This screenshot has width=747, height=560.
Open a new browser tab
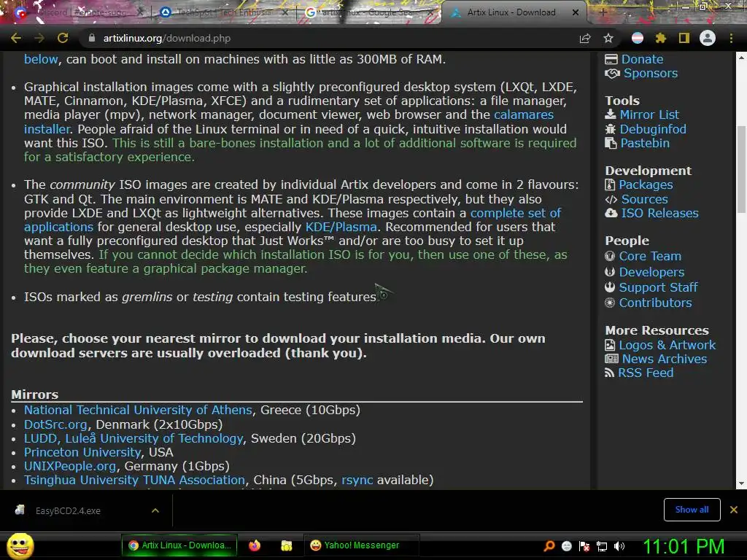[602, 12]
